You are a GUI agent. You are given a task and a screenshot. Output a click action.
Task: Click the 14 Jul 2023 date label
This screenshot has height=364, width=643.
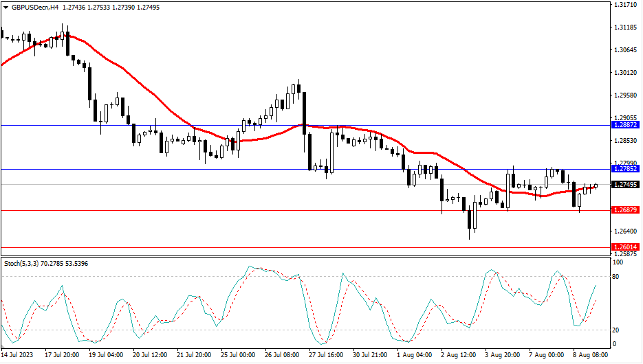tap(17, 356)
